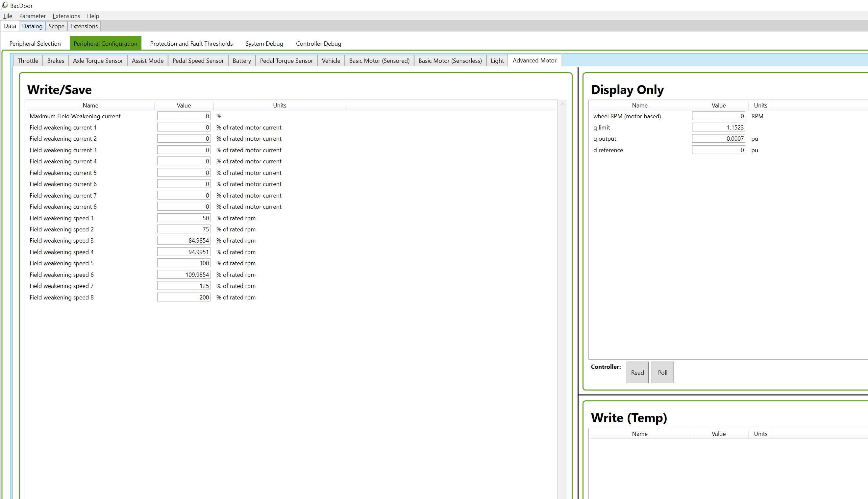The width and height of the screenshot is (868, 499).
Task: Click the q limit value 1.1523
Action: (x=719, y=128)
